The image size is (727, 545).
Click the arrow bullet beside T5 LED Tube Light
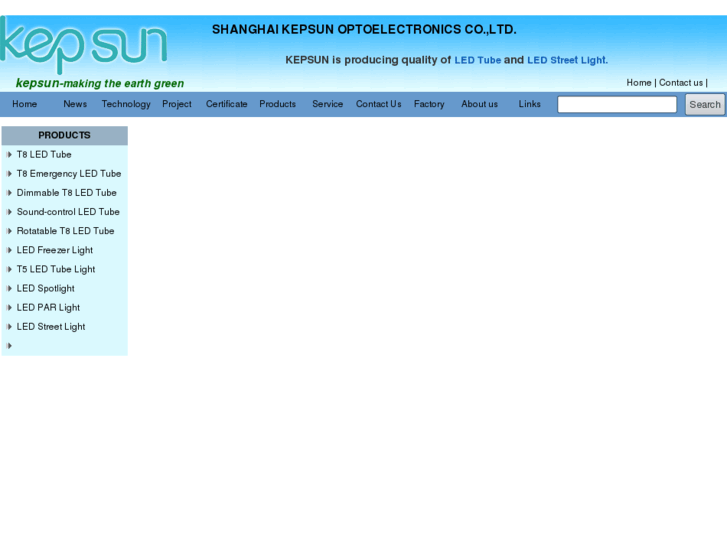point(9,269)
